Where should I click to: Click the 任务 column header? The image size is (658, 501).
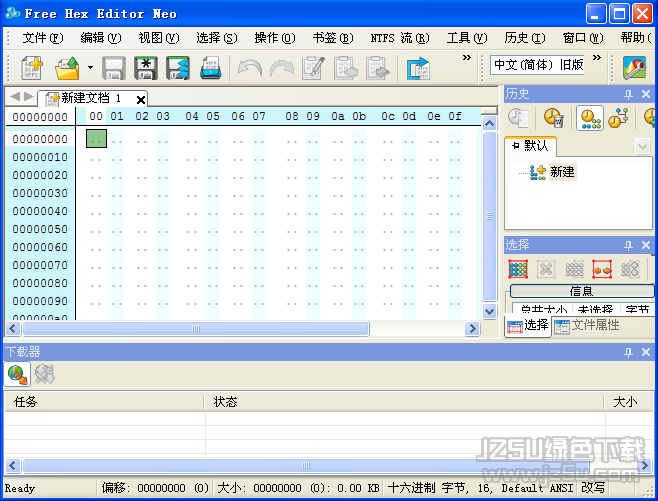pos(104,402)
